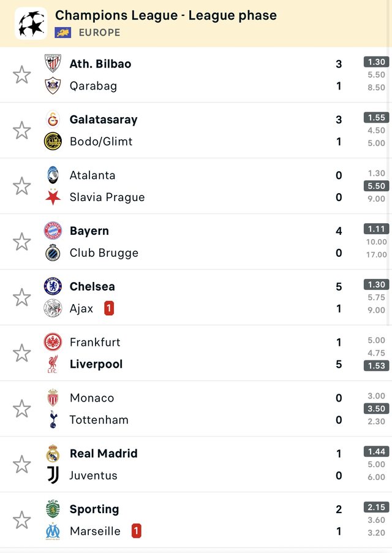Viewport: 392px width, 553px height.
Task: Click the Juventus club logo
Action: (x=53, y=475)
